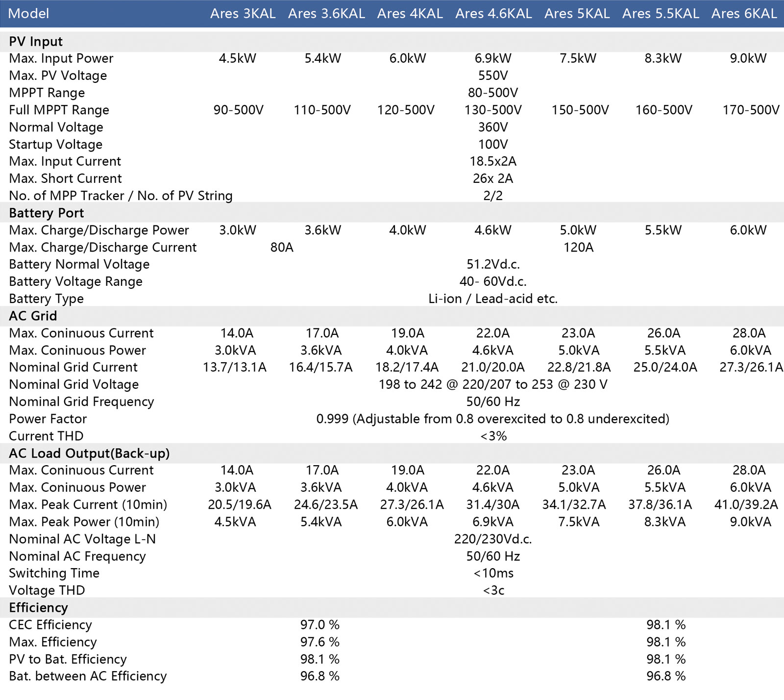
Task: Click the 'Nominal AC Voltage L-N' row label
Action: tap(82, 539)
